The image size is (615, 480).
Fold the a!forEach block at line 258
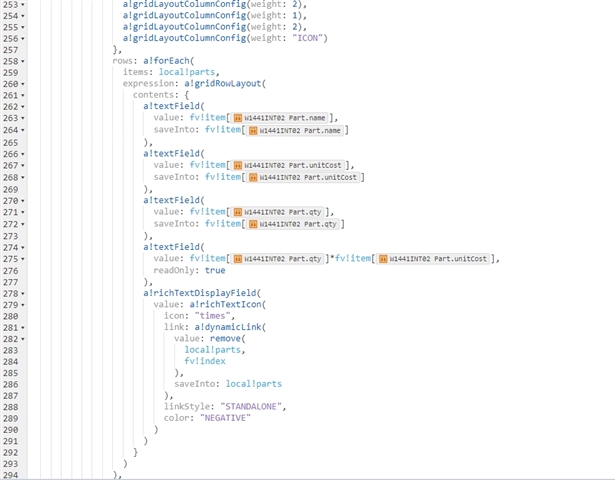point(23,62)
